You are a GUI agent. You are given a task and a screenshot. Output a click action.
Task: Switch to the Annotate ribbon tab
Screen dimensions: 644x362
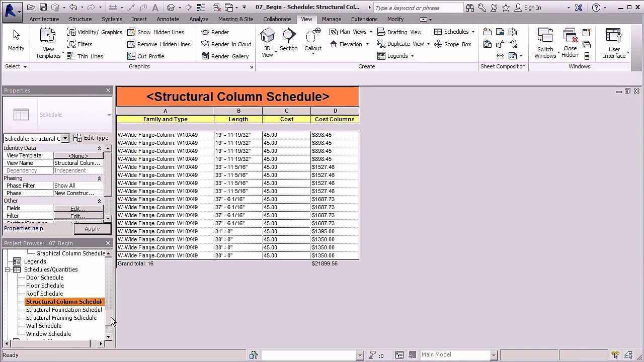click(x=168, y=19)
